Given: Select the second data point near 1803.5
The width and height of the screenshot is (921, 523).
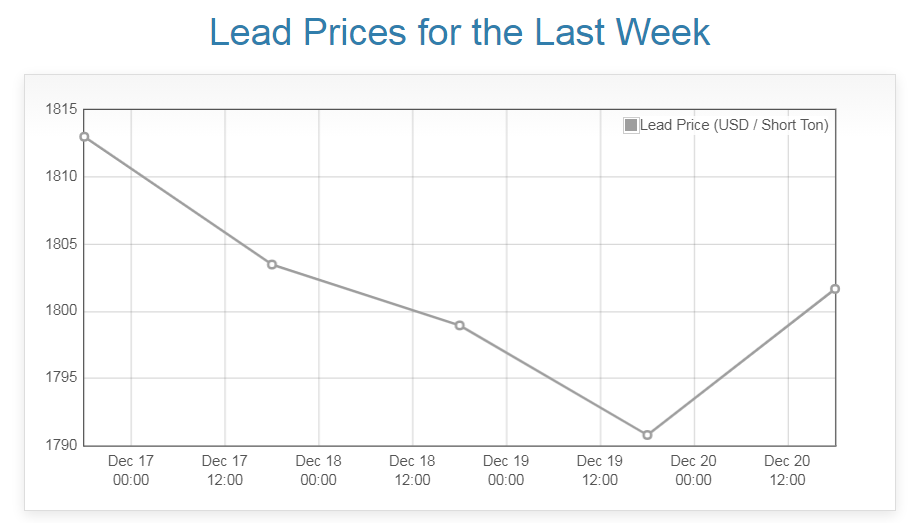Looking at the screenshot, I should click(272, 264).
